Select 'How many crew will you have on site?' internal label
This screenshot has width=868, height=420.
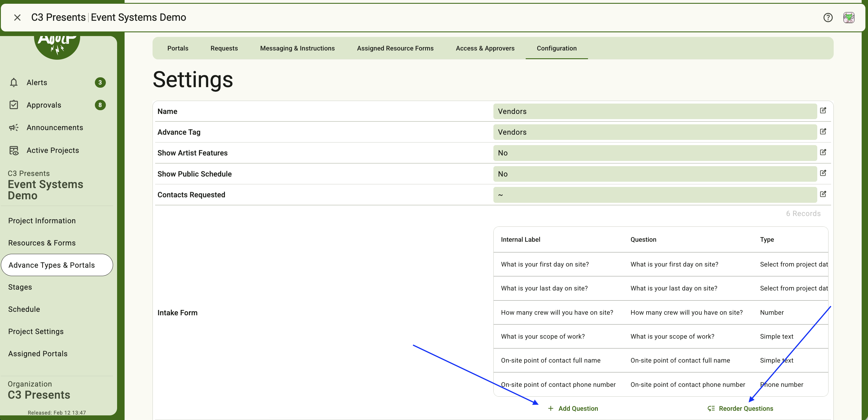pyautogui.click(x=557, y=313)
